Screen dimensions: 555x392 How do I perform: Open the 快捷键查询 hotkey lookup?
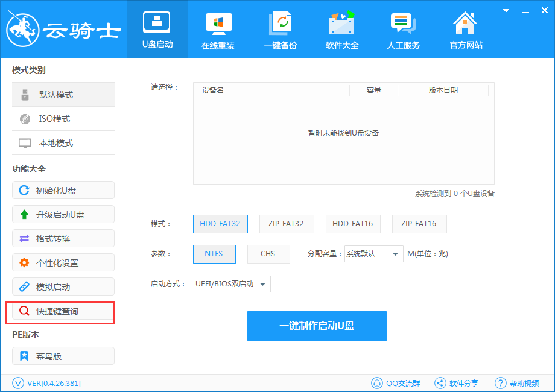click(x=63, y=312)
